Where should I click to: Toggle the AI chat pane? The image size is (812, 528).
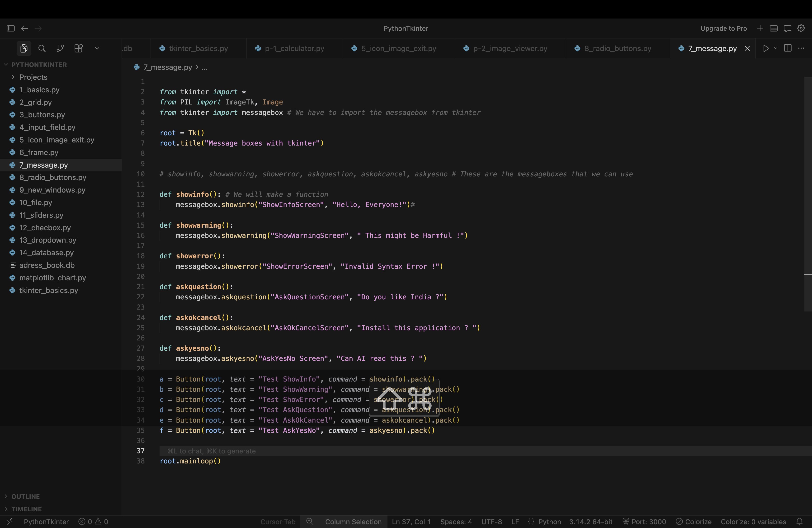[787, 28]
